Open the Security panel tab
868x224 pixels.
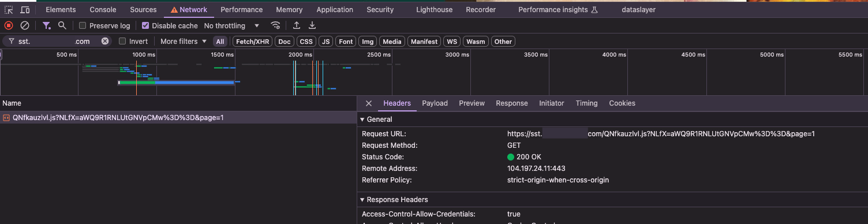(x=380, y=10)
